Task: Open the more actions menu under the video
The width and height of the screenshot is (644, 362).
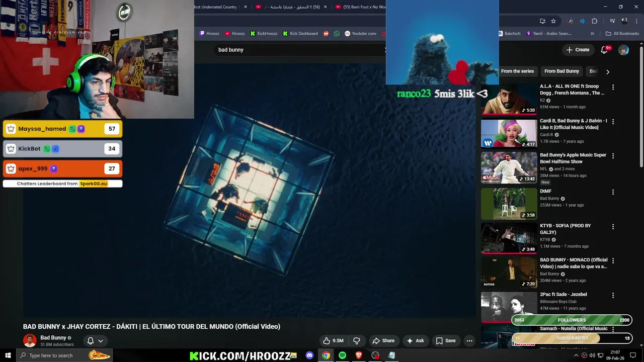Action: [469, 341]
